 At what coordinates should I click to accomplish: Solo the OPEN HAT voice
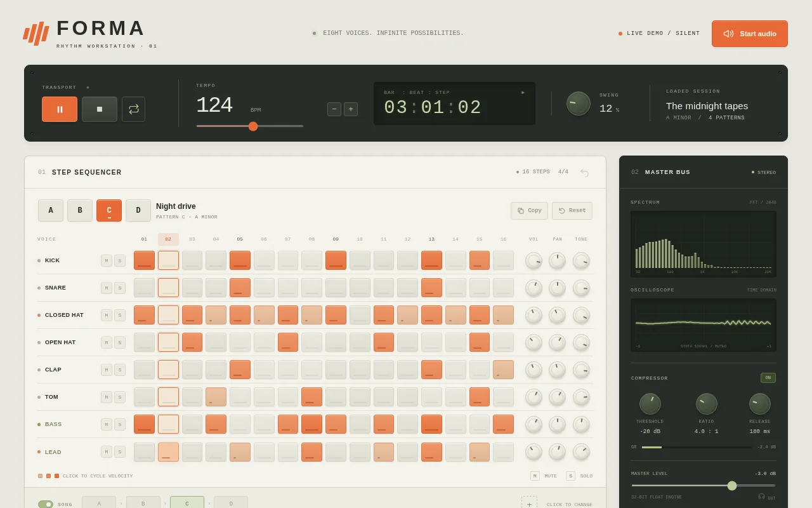[120, 342]
